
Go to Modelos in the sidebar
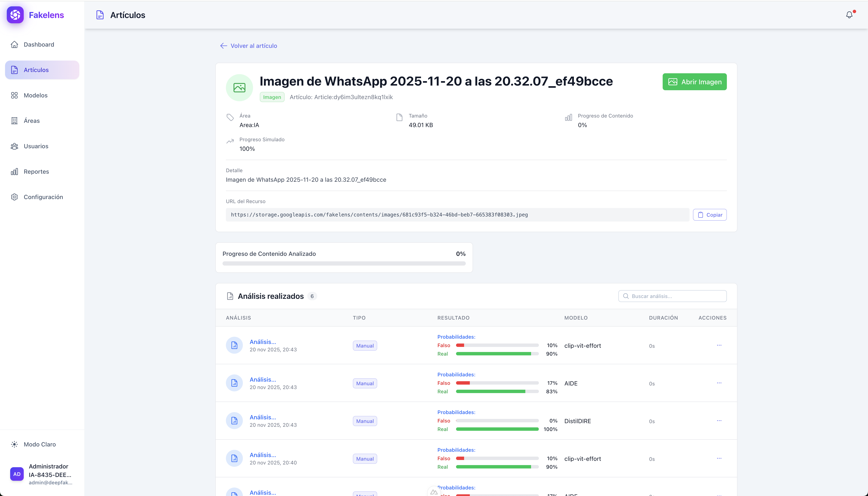35,95
